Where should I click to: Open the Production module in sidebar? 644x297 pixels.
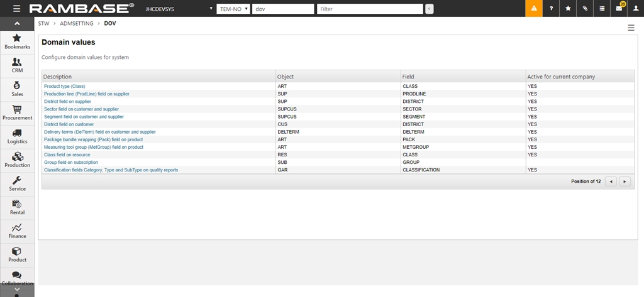click(17, 159)
